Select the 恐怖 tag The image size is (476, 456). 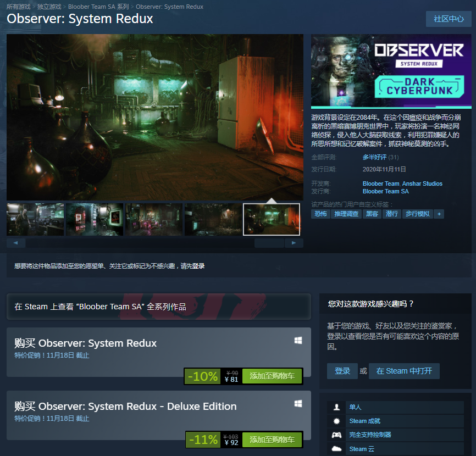pos(320,214)
